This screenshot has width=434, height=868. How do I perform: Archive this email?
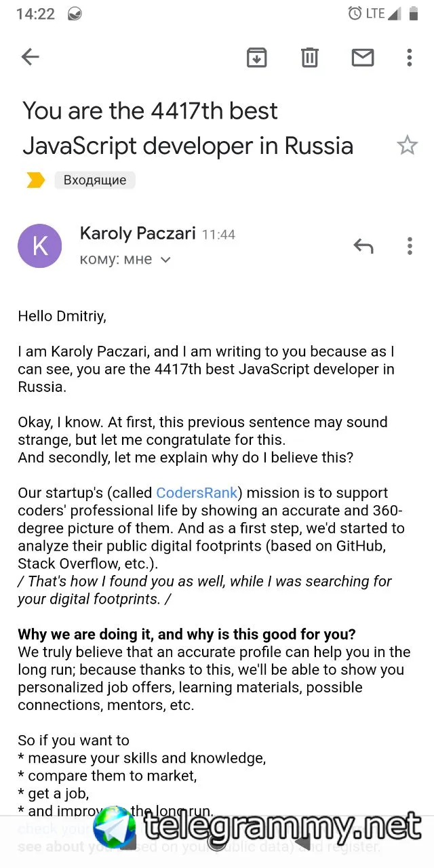click(256, 58)
